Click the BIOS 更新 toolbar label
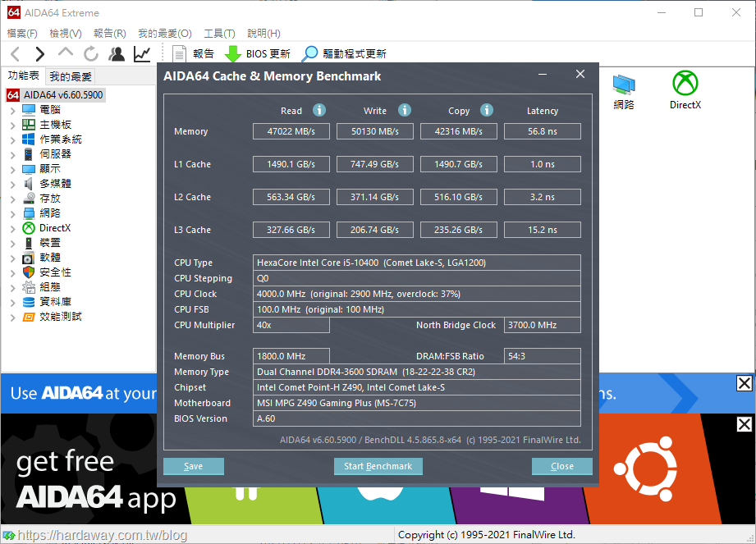This screenshot has height=544, width=756. click(268, 54)
